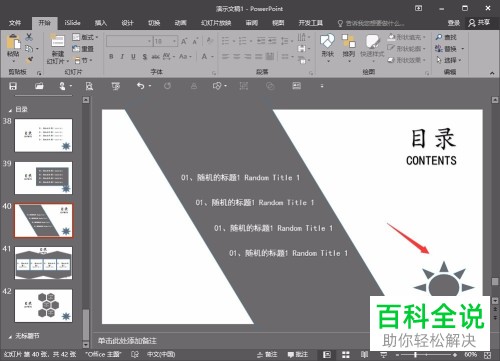Click the Format Painter brush icon

29,60
